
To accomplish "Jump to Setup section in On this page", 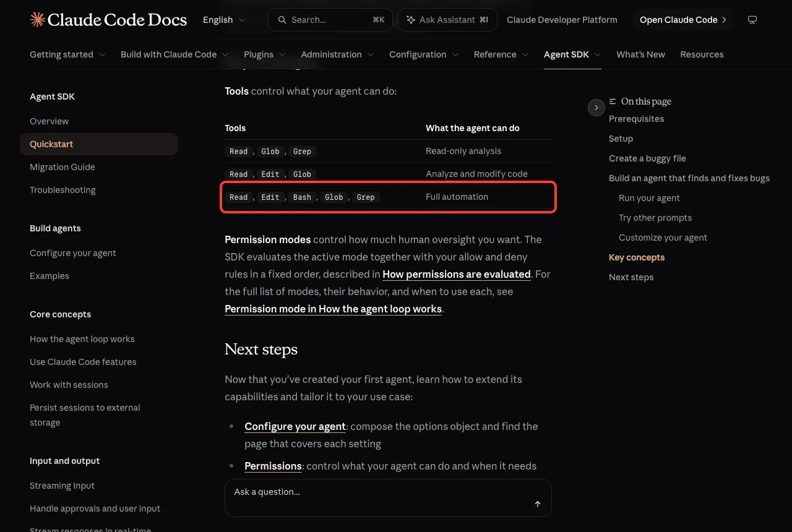I will 621,139.
